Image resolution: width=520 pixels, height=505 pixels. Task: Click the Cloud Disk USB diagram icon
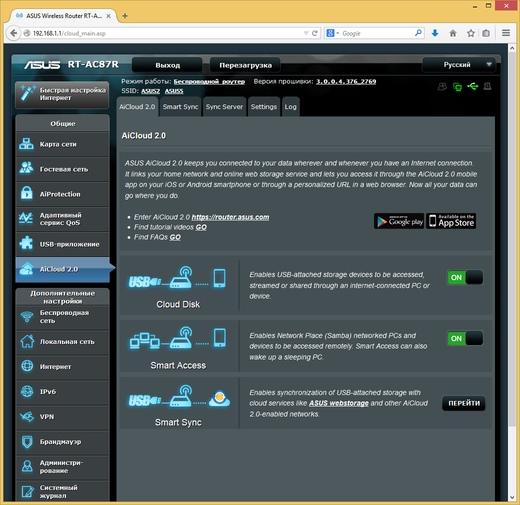pyautogui.click(x=178, y=277)
